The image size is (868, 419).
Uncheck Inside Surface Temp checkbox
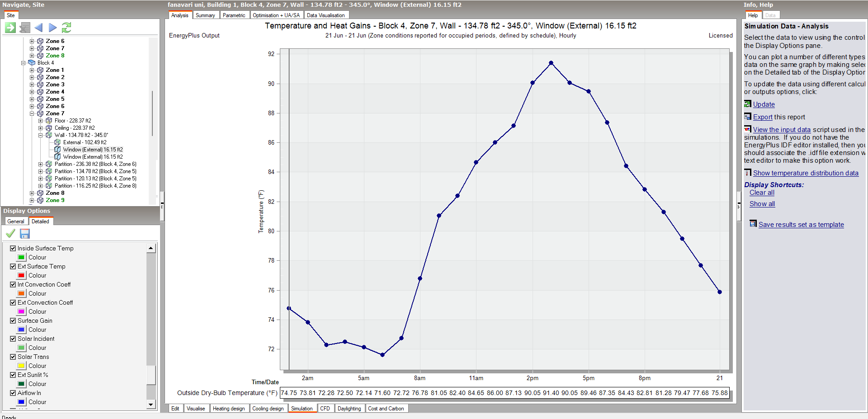(13, 248)
